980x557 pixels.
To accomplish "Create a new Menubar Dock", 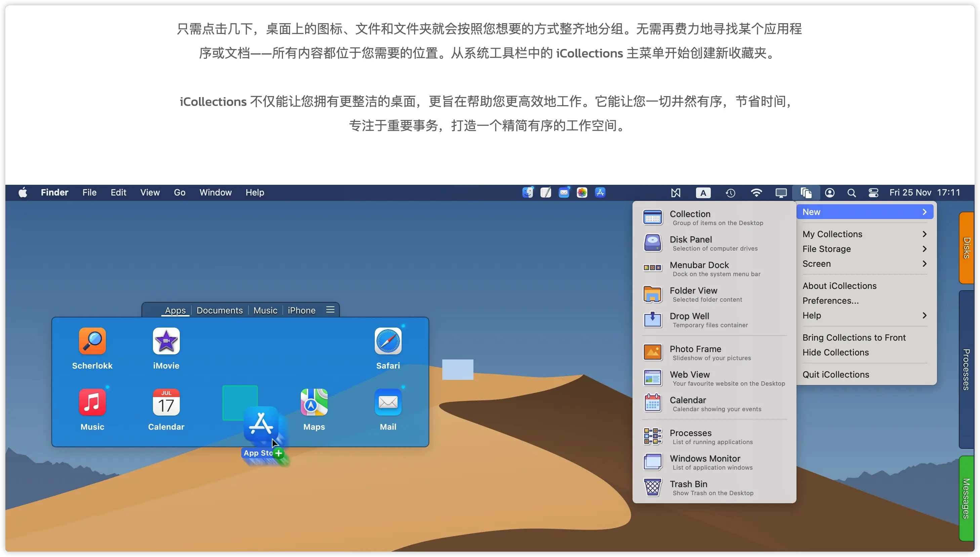I will tap(714, 269).
